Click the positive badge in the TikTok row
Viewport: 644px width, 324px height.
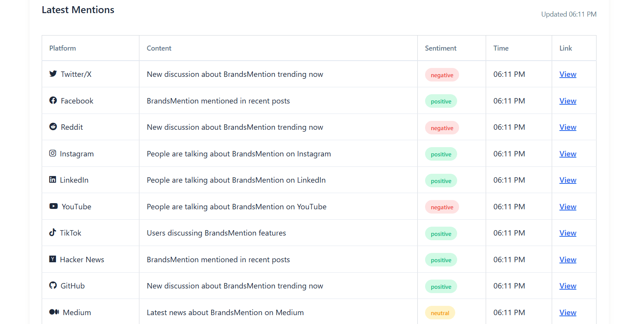tap(441, 234)
